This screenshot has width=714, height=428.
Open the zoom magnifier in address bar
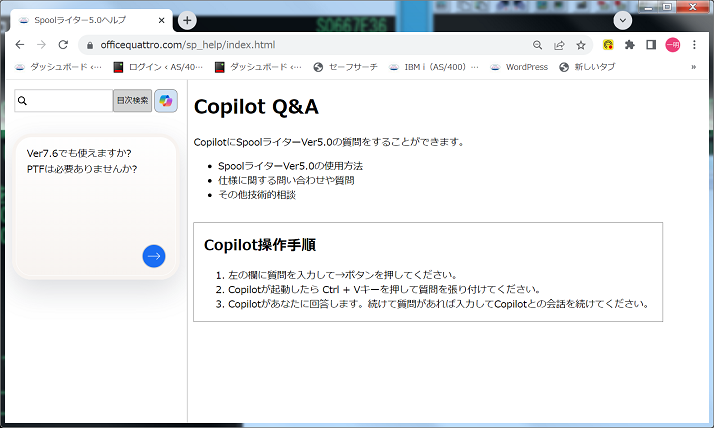[538, 45]
